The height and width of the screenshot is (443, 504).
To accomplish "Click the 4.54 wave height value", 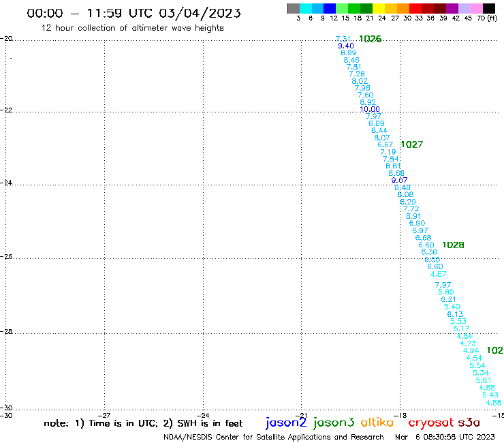I will pos(474,358).
